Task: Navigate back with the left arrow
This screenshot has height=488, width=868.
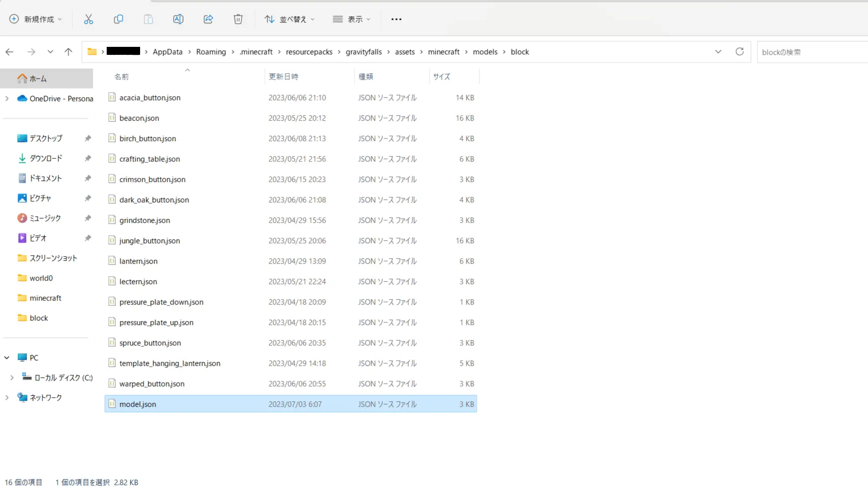Action: click(9, 51)
